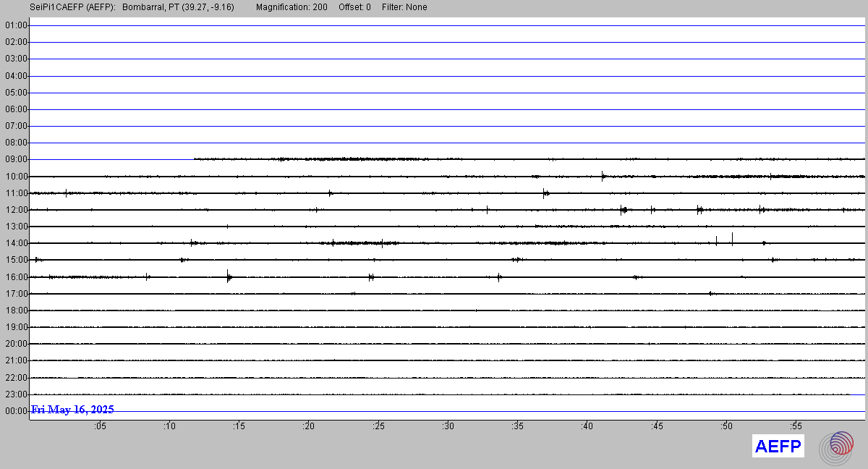Click the :55 minute axis tick label
This screenshot has height=469, width=868.
pyautogui.click(x=796, y=426)
